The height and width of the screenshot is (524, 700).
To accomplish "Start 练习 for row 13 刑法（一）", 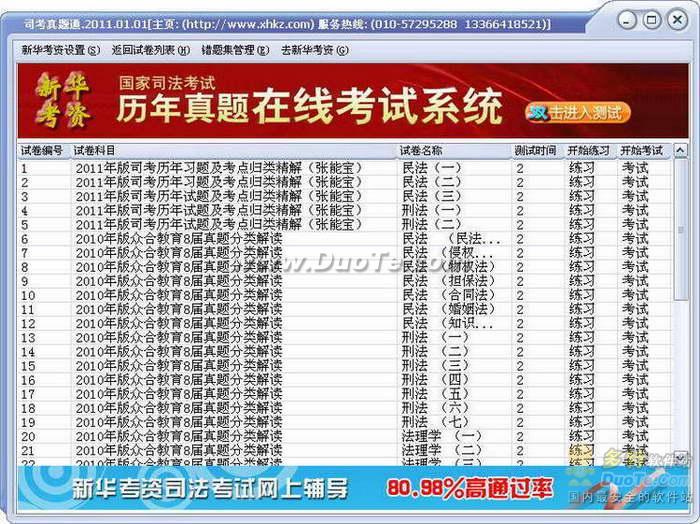I will 582,337.
